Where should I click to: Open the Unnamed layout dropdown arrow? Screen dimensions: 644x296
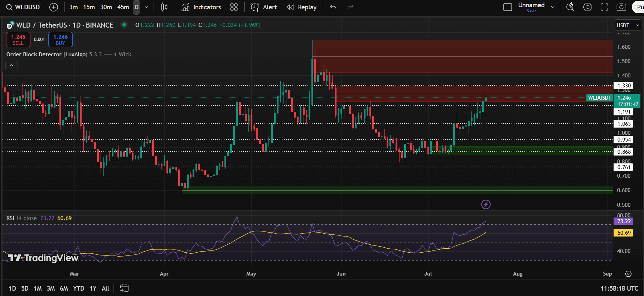coord(553,7)
